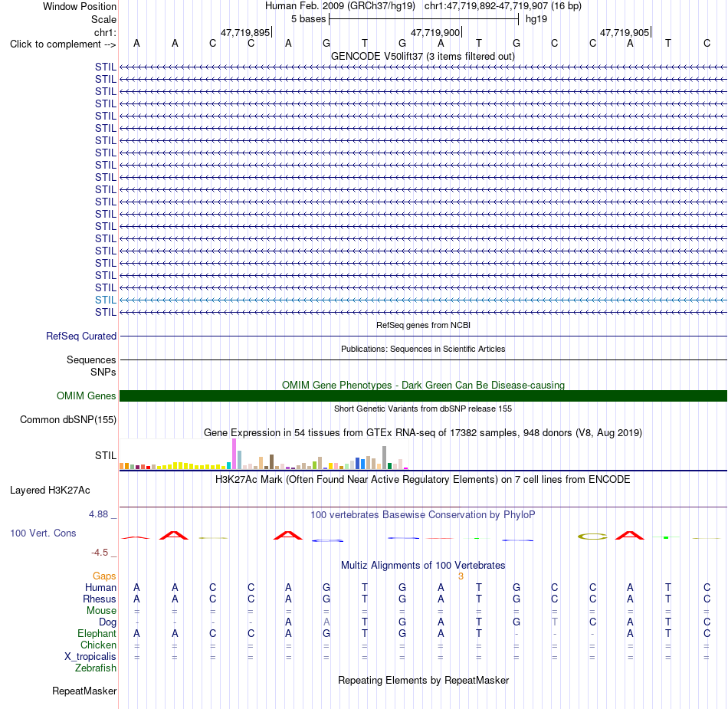Click the STIL label beside the GTEx bar chart
Image resolution: width=728 pixels, height=709 pixels.
click(x=106, y=455)
